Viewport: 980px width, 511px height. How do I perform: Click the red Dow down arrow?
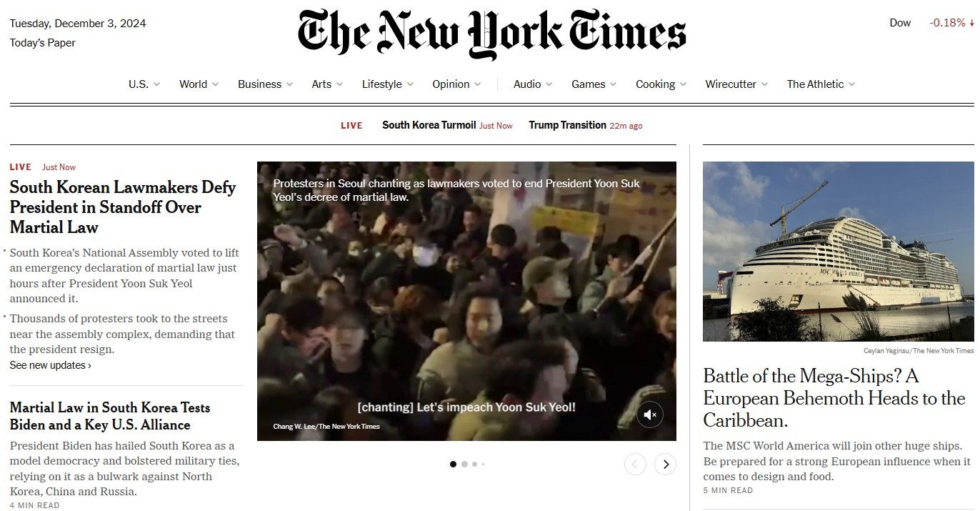pyautogui.click(x=972, y=23)
